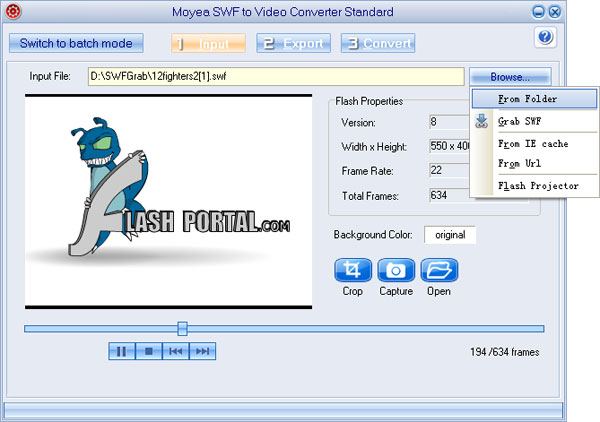Choose From Url menu option

pos(534,163)
